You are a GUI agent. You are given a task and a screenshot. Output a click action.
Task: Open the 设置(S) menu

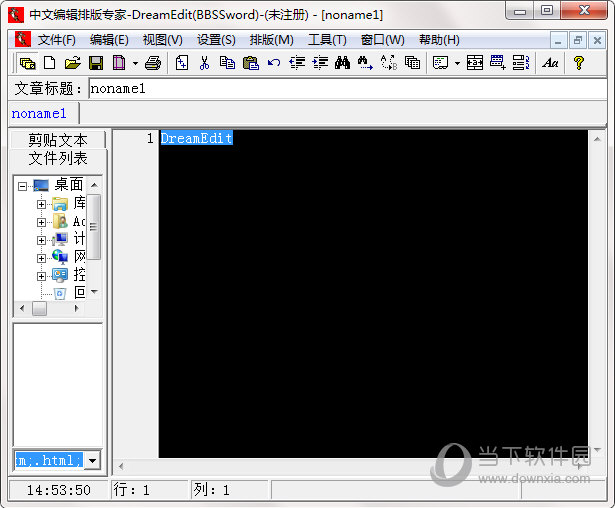216,40
